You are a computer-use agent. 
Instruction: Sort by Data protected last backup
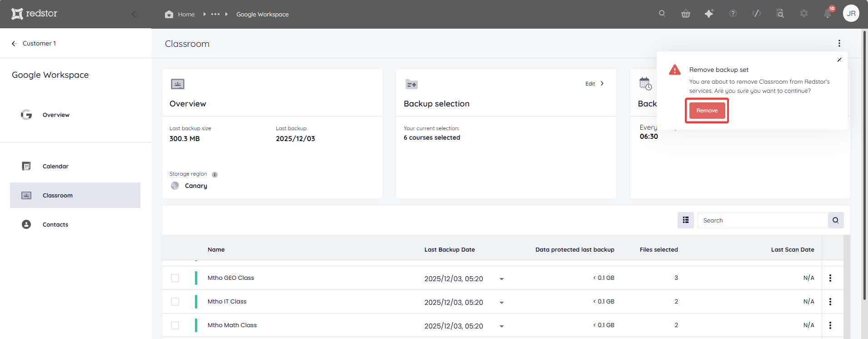tap(574, 250)
